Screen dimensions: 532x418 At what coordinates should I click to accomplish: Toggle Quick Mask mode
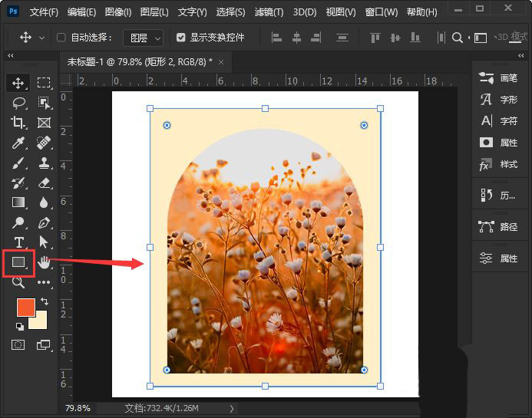click(x=18, y=345)
